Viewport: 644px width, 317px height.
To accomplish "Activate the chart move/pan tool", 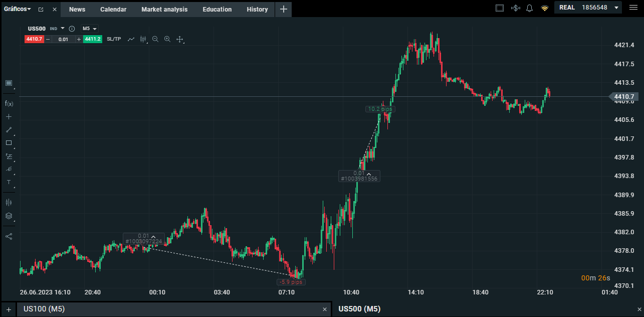I will [x=180, y=39].
